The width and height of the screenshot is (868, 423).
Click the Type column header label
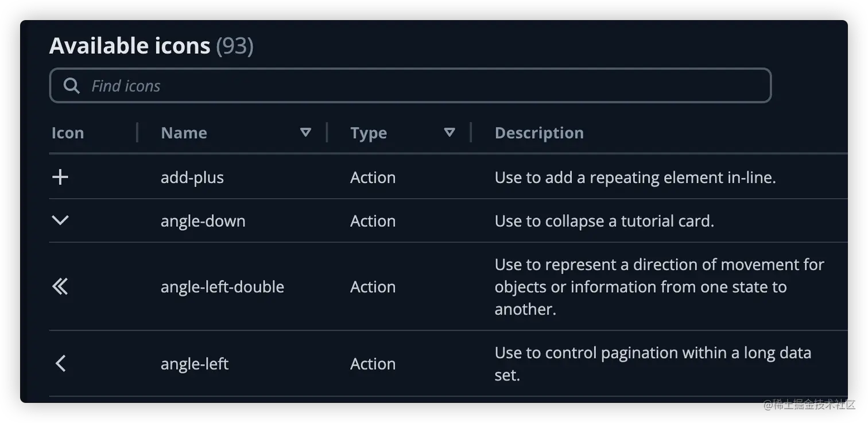(x=369, y=133)
